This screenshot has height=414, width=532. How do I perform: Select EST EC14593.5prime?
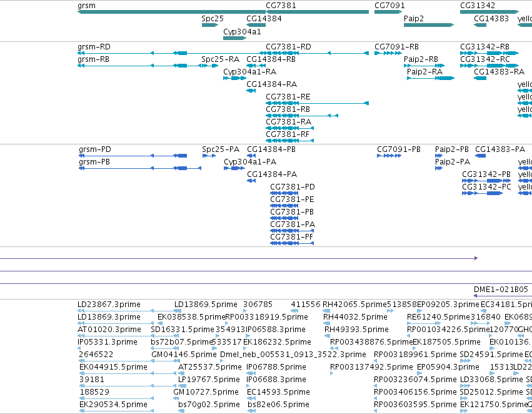coord(279,392)
